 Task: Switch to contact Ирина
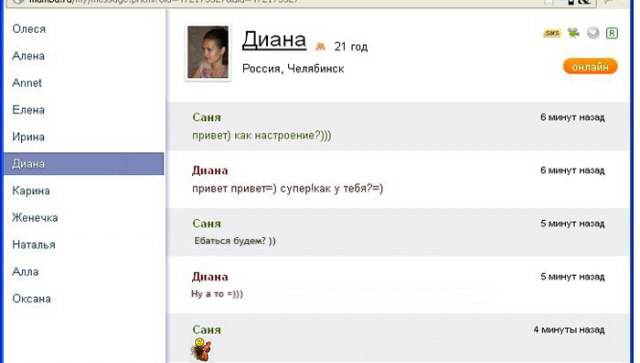pos(28,137)
